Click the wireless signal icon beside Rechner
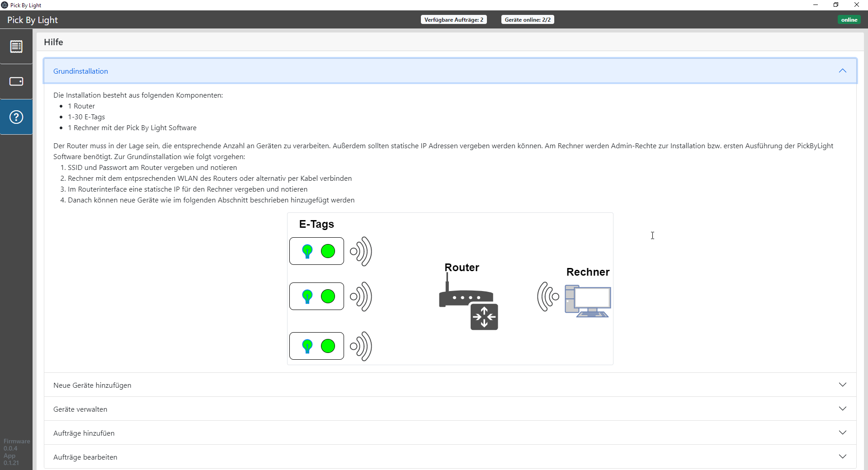Viewport: 868px width, 470px height. (548, 296)
